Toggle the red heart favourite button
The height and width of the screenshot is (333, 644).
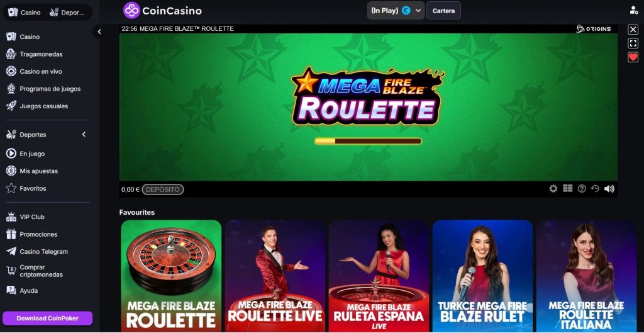click(633, 57)
